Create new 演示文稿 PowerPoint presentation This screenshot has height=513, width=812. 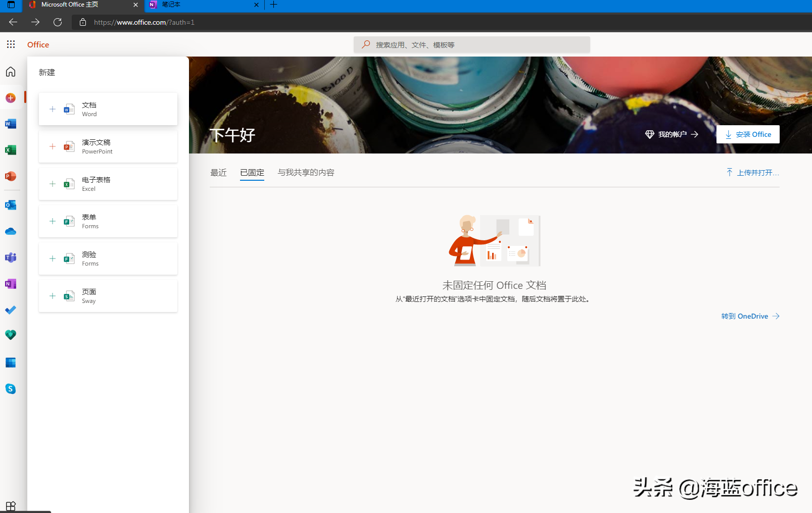click(x=108, y=146)
